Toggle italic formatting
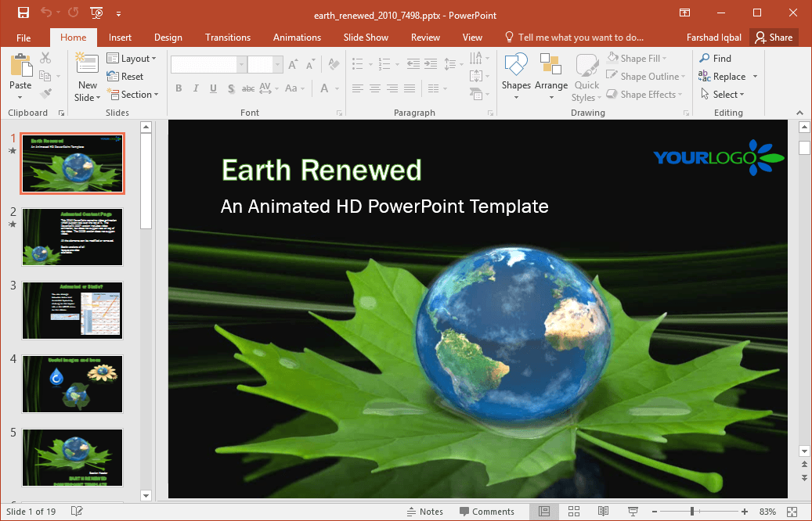 click(x=195, y=88)
